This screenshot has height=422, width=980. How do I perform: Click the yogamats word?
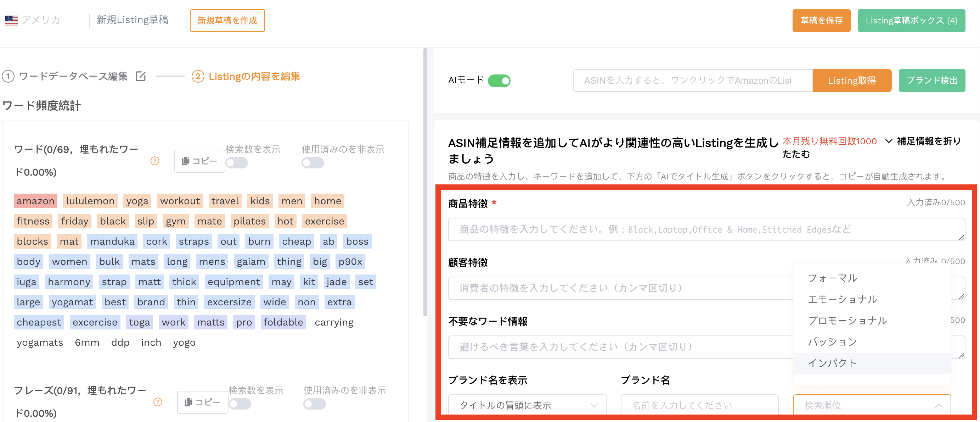40,343
